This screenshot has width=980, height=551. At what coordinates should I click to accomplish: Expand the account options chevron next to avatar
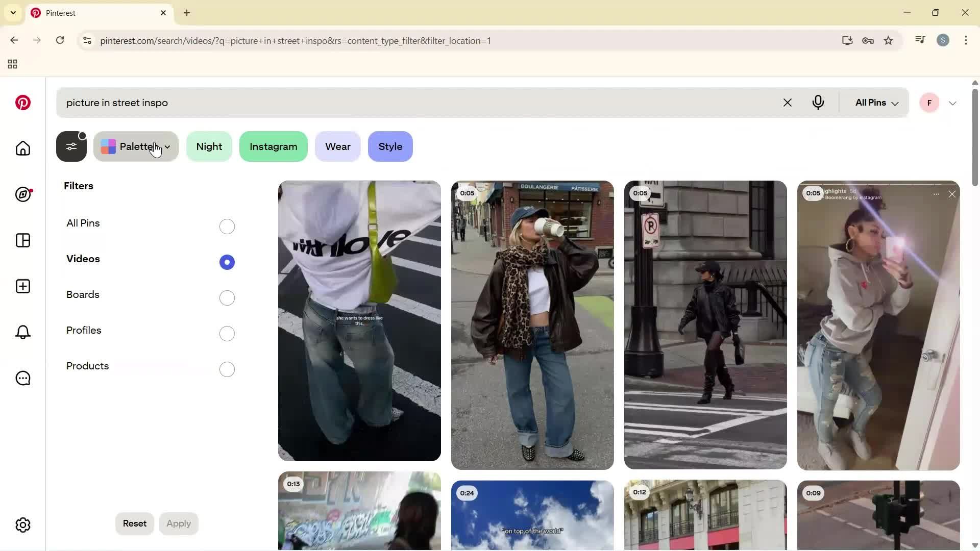click(x=952, y=103)
